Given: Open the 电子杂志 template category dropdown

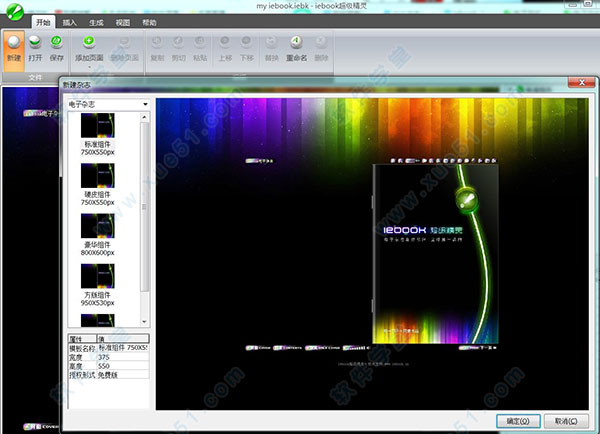Looking at the screenshot, I should pyautogui.click(x=145, y=104).
